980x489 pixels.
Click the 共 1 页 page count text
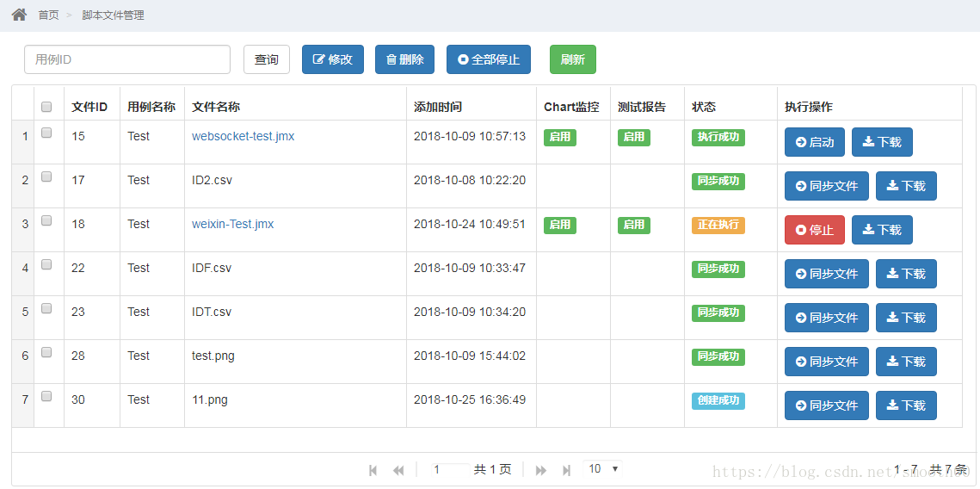click(x=492, y=469)
